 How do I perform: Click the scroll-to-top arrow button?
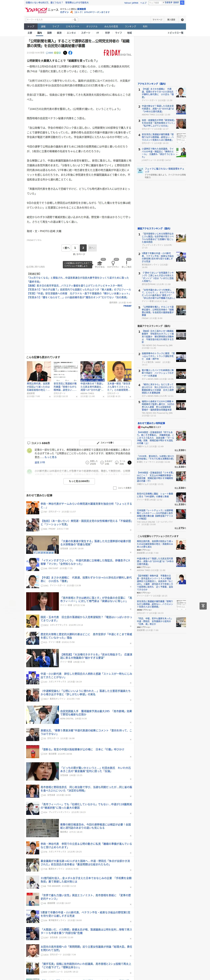click(x=203, y=606)
